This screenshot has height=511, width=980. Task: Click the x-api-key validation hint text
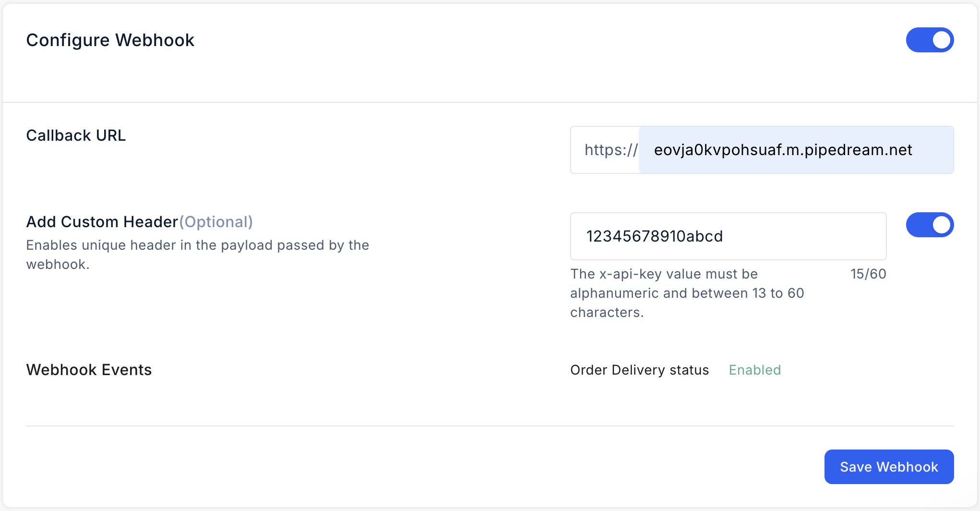687,293
